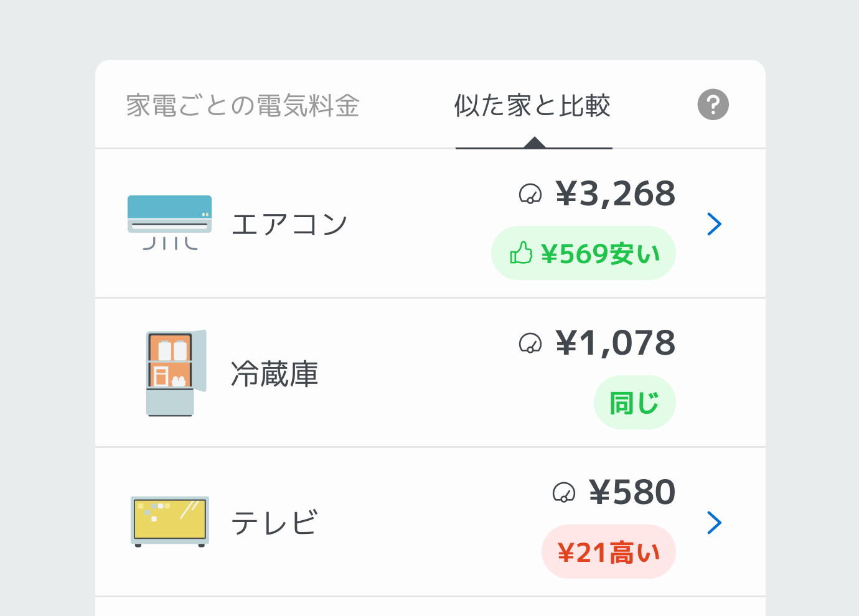The image size is (859, 616).
Task: Click the gauge icon beside ¥3,268
Action: tap(530, 194)
